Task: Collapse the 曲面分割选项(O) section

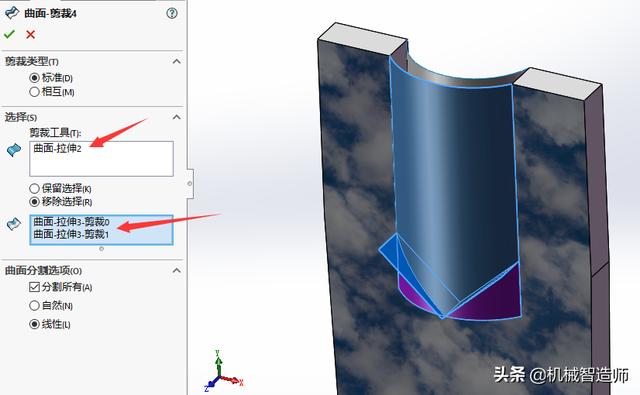Action: (x=177, y=271)
